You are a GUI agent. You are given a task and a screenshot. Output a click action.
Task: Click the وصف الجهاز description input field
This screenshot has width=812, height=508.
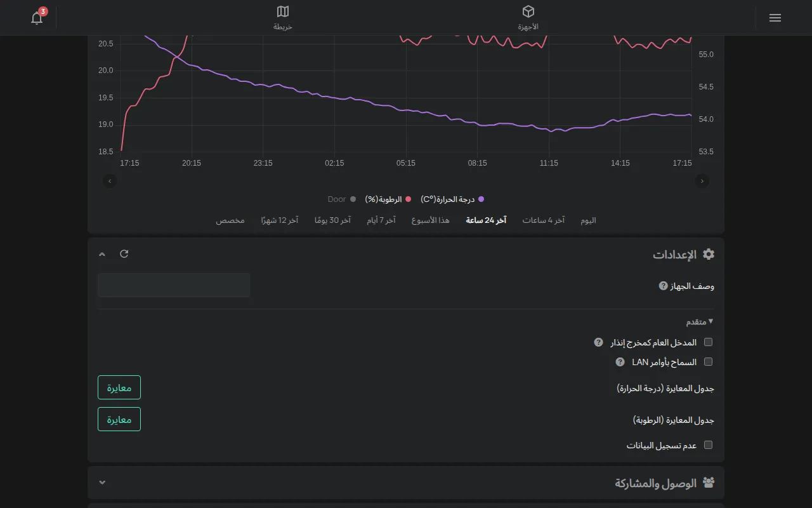(174, 285)
